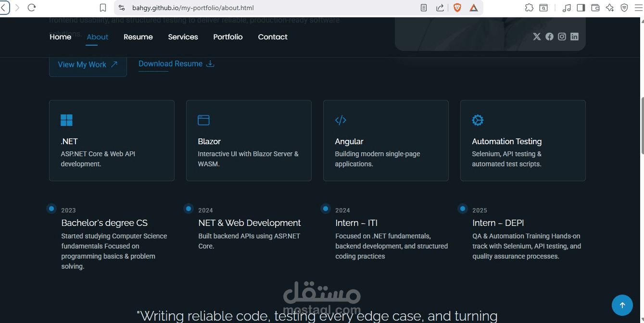Click the timeline dot beside Intern – ITI
Viewport: 644px width, 323px height.
click(326, 209)
